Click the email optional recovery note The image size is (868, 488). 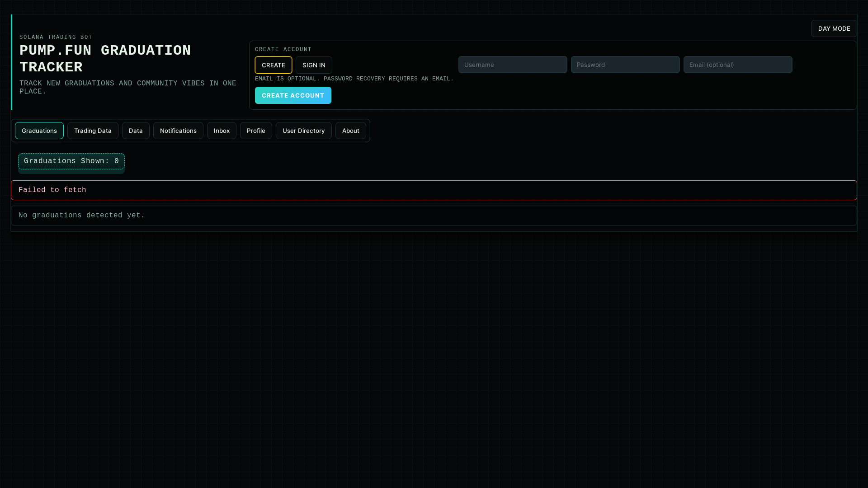tap(354, 79)
